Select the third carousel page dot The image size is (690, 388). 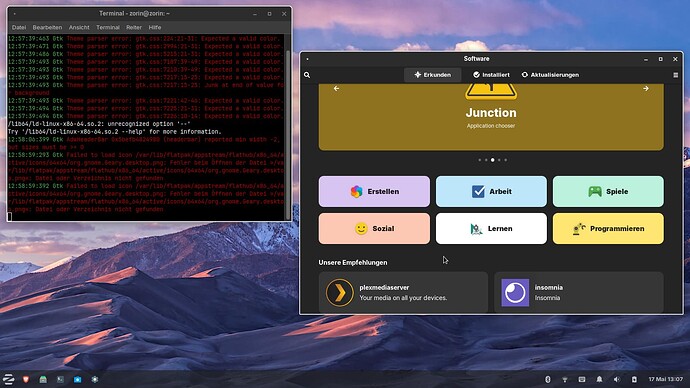492,160
